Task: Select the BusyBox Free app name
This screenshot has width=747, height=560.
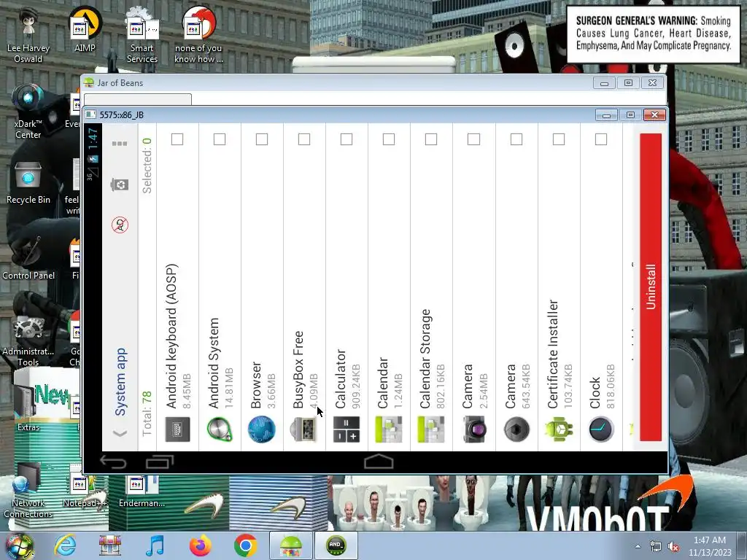Action: click(298, 370)
